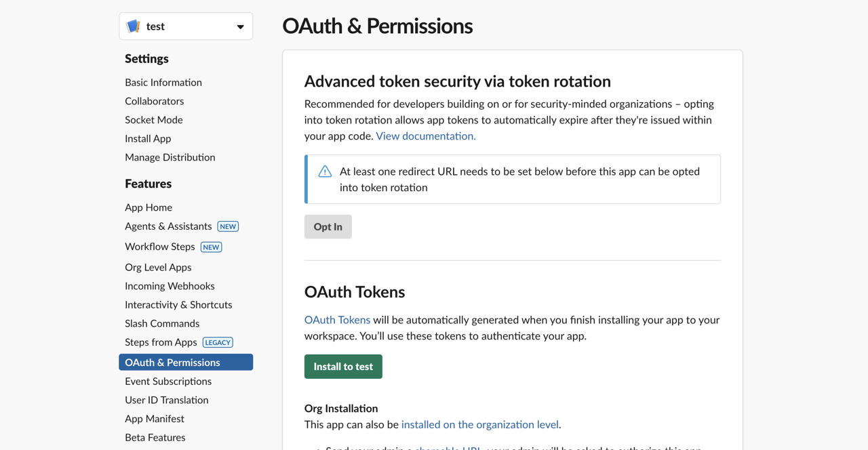Screen dimensions: 868x450
Task: Click the Settings section heading
Action: tap(146, 58)
